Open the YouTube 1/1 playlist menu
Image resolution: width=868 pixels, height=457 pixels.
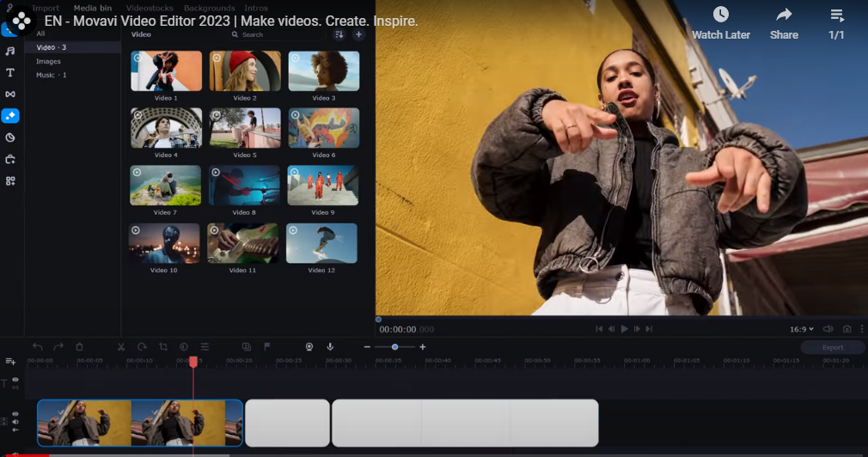[836, 25]
